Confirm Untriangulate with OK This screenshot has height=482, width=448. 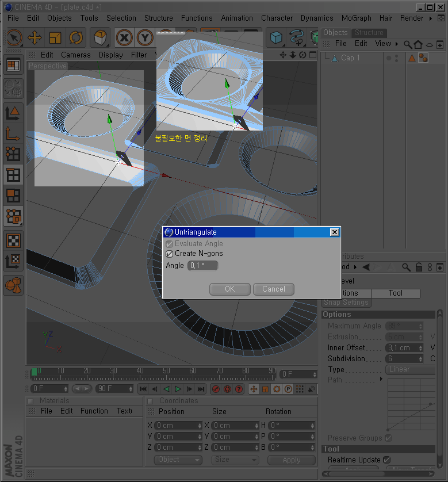point(230,289)
